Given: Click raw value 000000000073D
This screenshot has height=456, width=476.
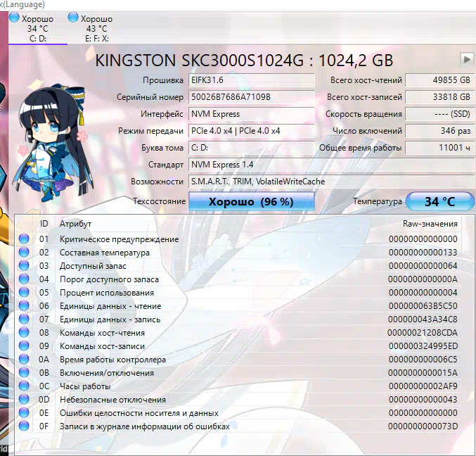Looking at the screenshot, I should (x=423, y=426).
